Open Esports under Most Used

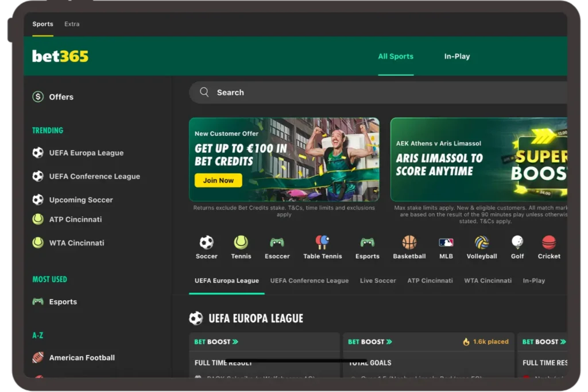(55, 302)
